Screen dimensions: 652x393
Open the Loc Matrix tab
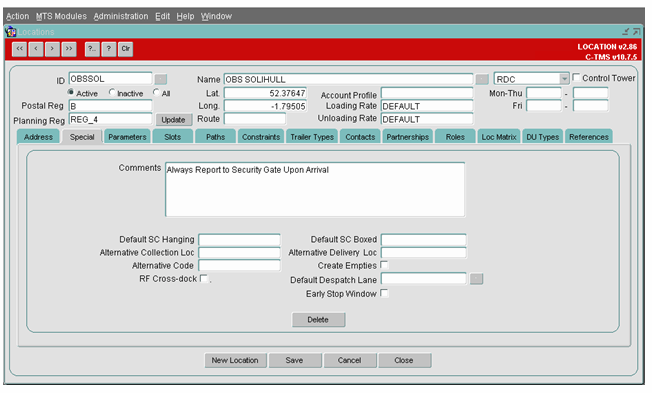(x=499, y=137)
